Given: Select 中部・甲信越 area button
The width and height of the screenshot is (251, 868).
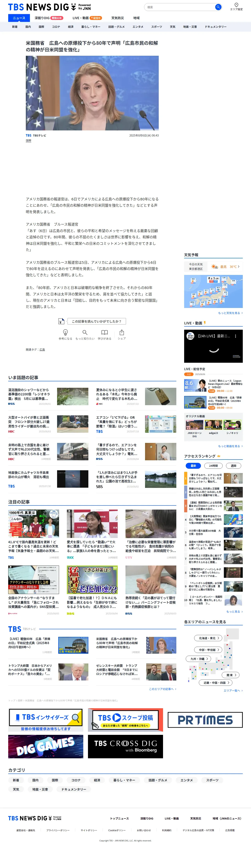Looking at the screenshot, I should point(208,650).
